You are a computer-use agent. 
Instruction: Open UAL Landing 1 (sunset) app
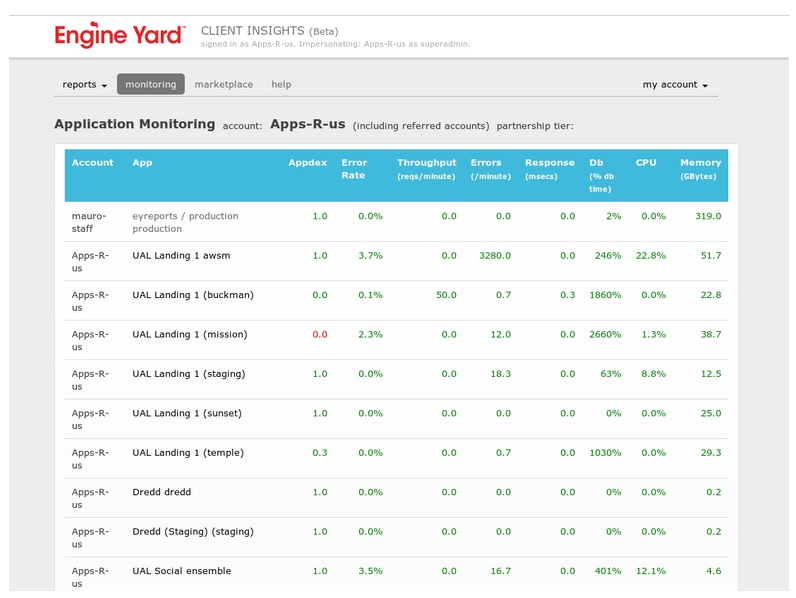click(x=187, y=413)
